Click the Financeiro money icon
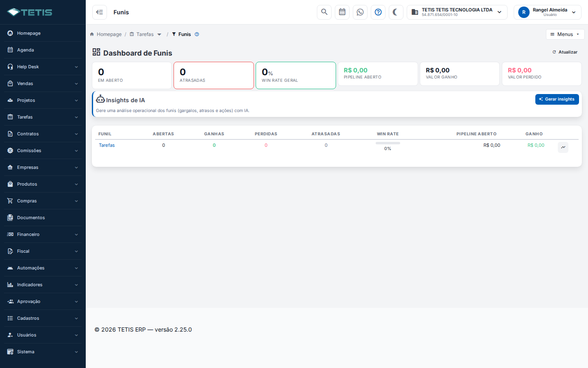The width and height of the screenshot is (588, 368). click(x=10, y=234)
